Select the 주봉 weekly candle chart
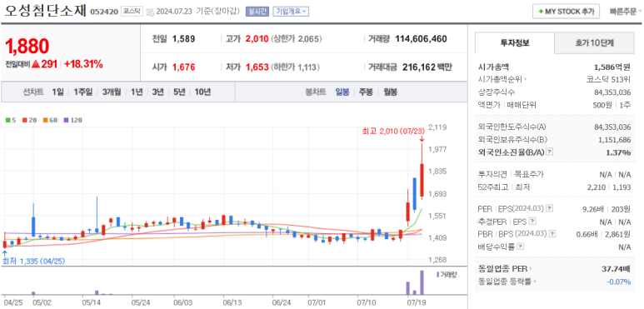 click(366, 92)
